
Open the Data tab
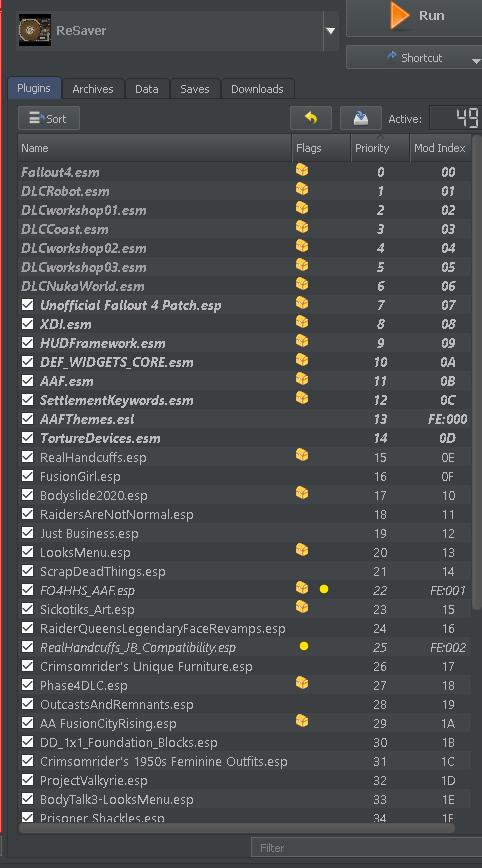[x=147, y=89]
